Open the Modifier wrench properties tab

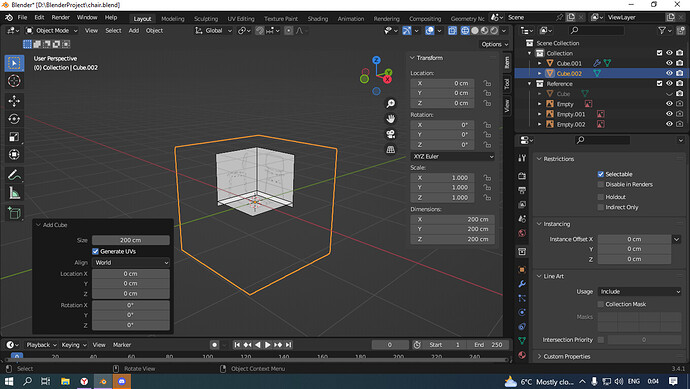click(522, 284)
